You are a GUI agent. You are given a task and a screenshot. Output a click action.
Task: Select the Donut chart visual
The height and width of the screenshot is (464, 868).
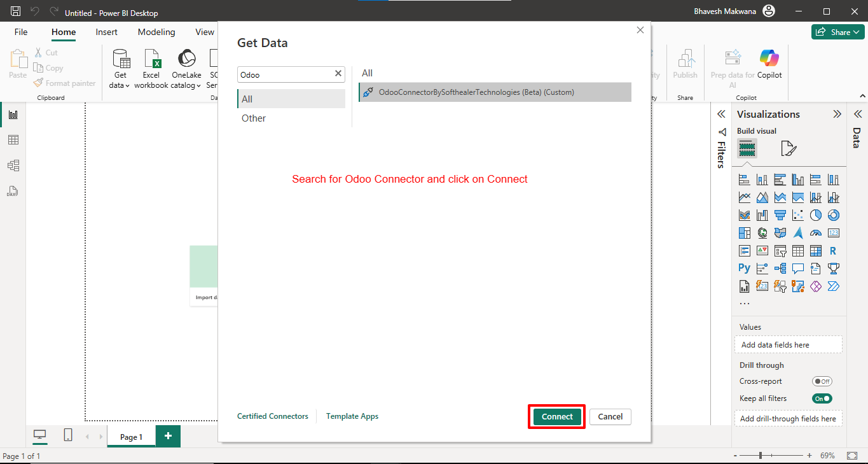tap(834, 215)
